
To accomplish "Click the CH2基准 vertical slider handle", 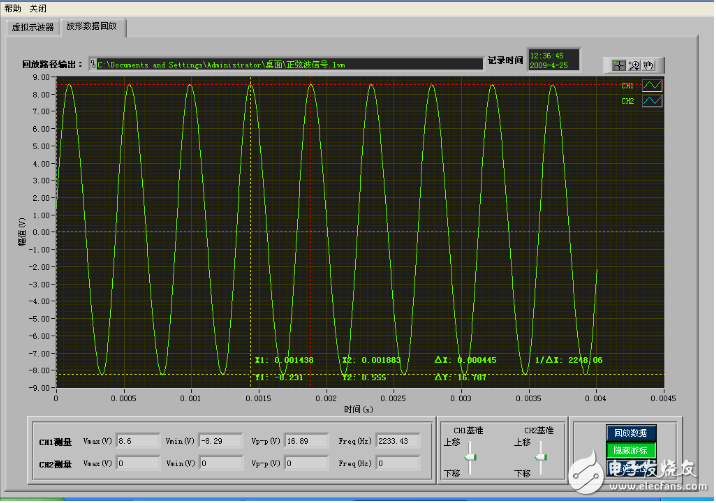I will pyautogui.click(x=543, y=457).
